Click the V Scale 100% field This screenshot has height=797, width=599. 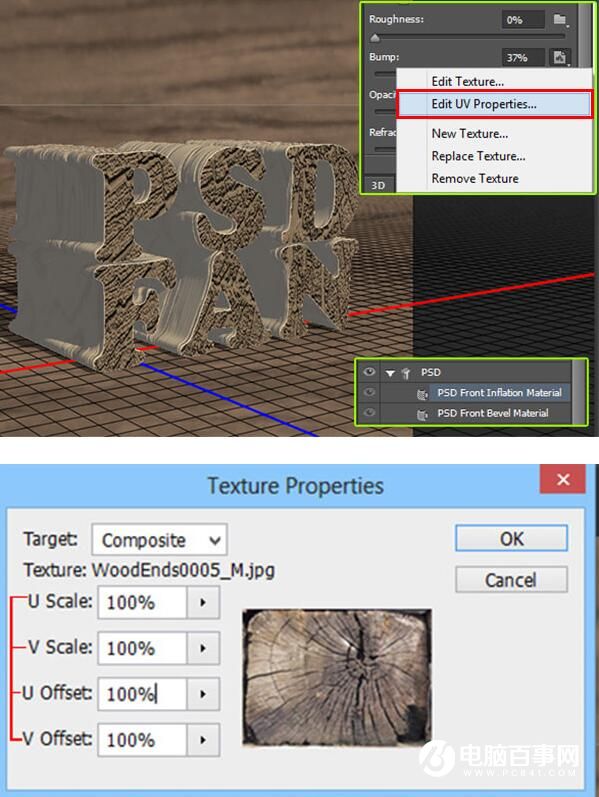142,648
